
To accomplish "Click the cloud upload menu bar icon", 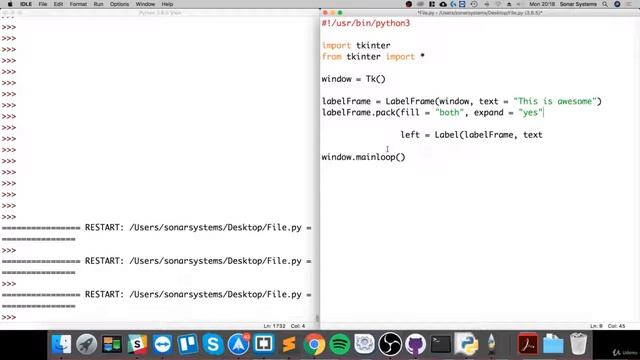I will click(443, 4).
